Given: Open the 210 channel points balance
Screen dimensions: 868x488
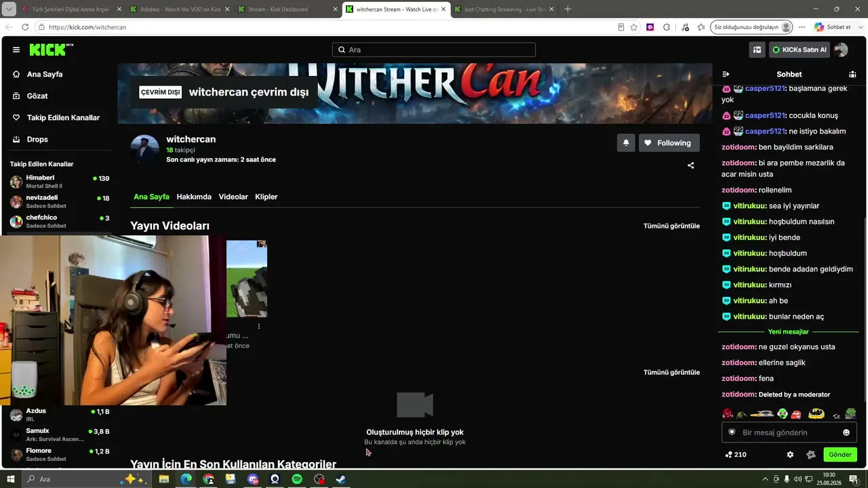Looking at the screenshot, I should [x=736, y=454].
